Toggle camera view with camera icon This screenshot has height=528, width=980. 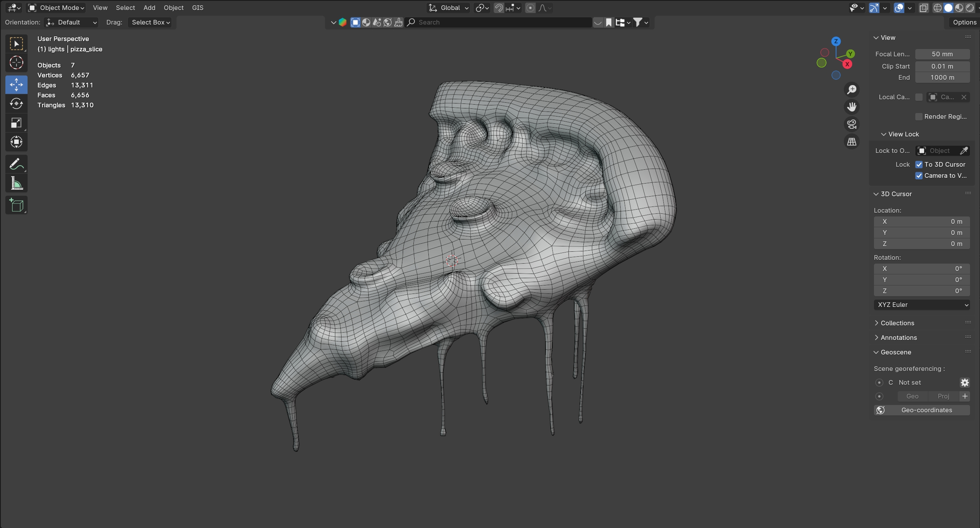click(x=852, y=124)
